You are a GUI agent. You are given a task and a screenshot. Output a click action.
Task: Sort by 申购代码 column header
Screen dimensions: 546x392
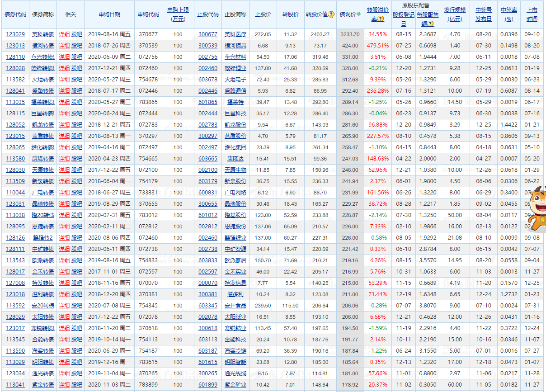[x=148, y=14]
